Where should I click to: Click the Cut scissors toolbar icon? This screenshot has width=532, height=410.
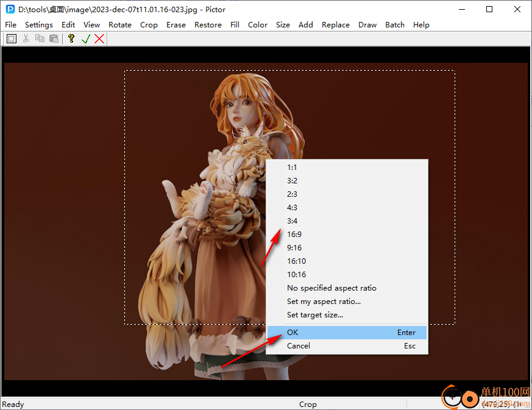26,38
